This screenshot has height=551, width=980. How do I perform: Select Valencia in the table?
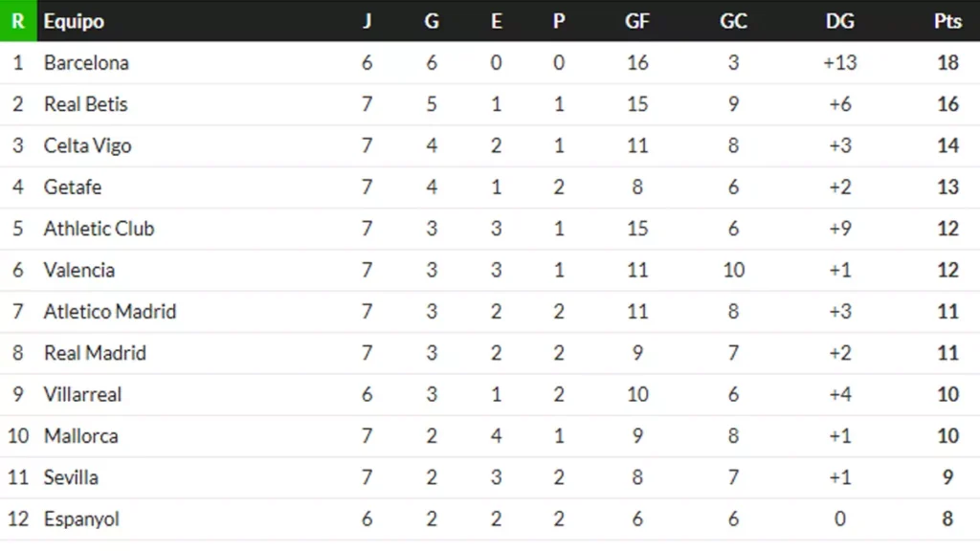(79, 271)
